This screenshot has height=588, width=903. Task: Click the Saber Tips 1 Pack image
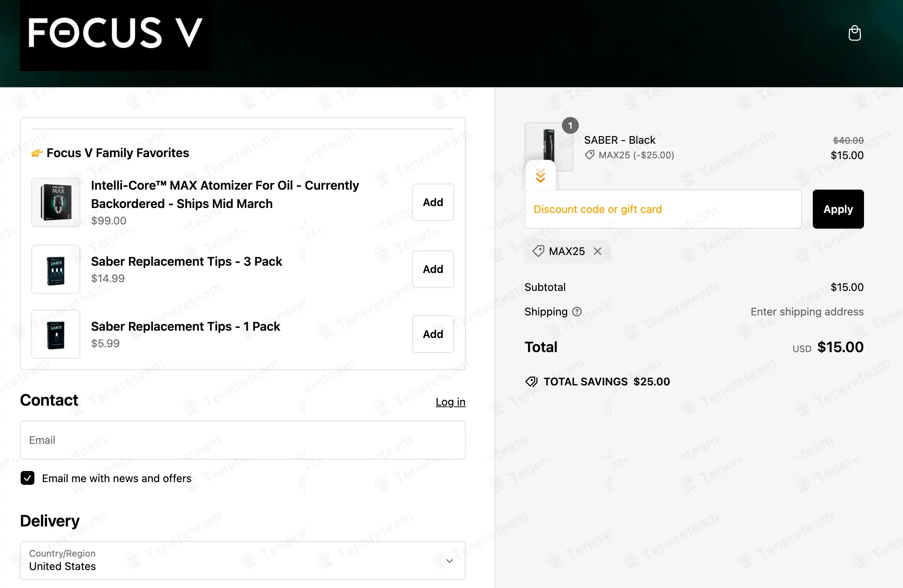(x=56, y=334)
